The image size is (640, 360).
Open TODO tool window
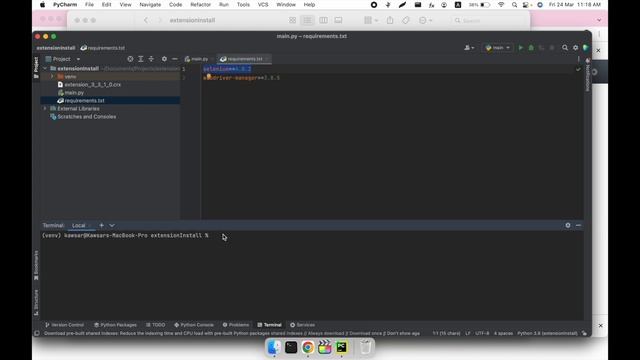(x=156, y=325)
